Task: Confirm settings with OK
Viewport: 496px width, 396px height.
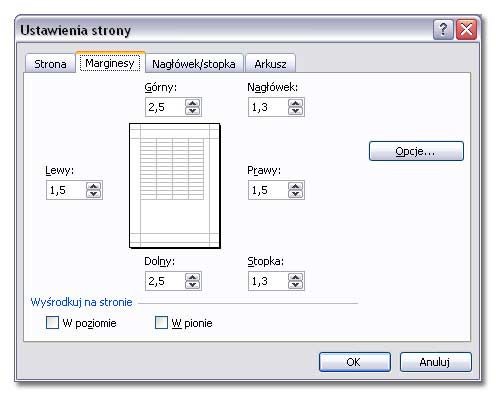Action: 355,362
